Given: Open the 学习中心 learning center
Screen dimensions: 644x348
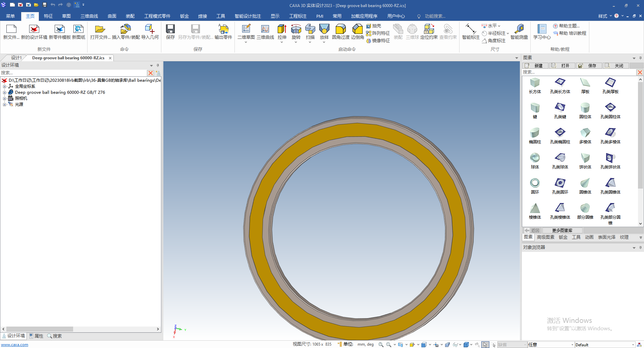Looking at the screenshot, I should coord(542,32).
